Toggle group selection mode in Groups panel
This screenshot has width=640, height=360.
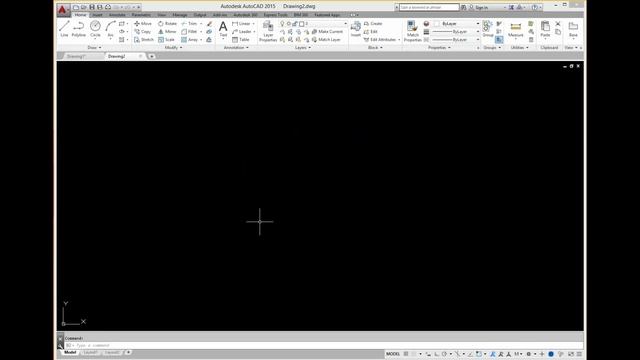click(x=499, y=40)
